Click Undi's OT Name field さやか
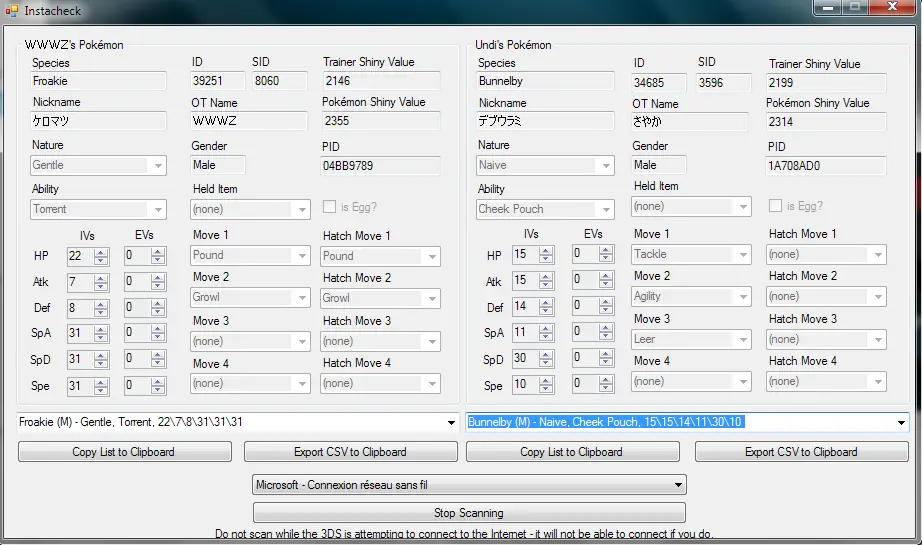Screen dimensions: 922x545 pos(690,122)
